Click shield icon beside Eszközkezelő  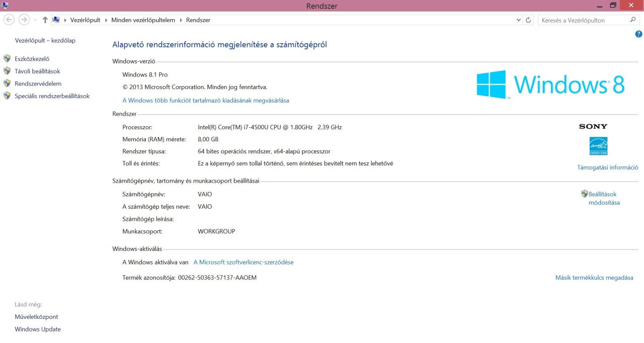click(7, 58)
